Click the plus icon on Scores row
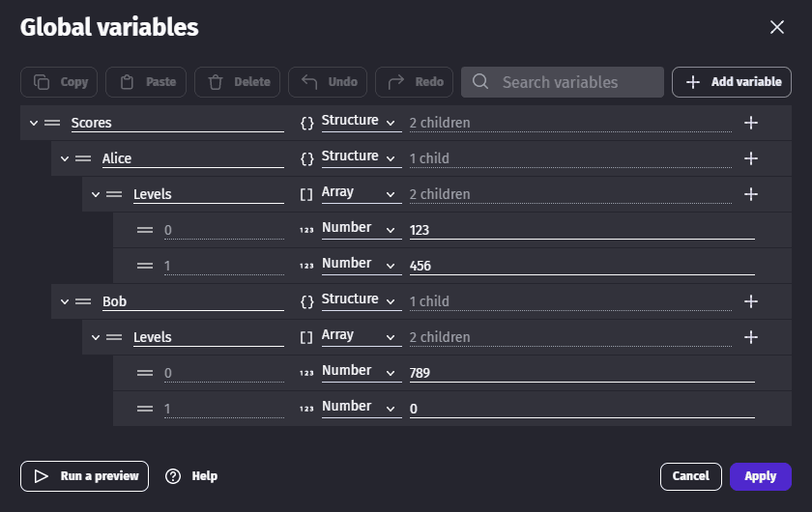Screen dimensions: 812x512 coord(750,123)
